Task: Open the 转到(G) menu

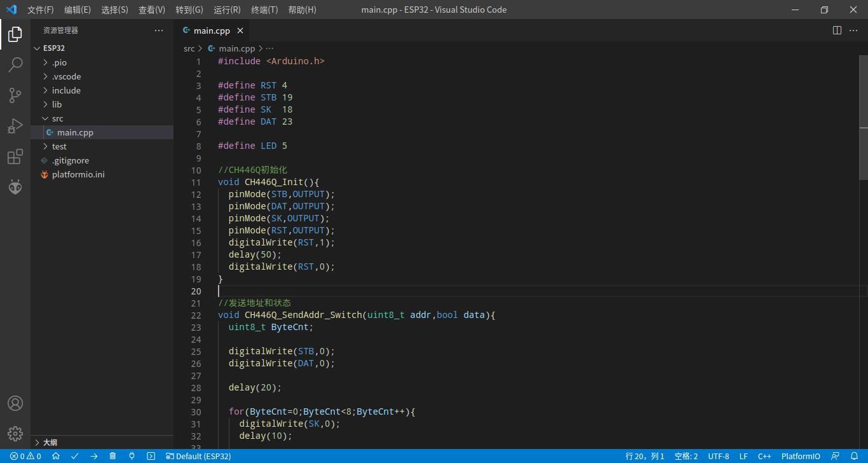Action: pyautogui.click(x=189, y=10)
